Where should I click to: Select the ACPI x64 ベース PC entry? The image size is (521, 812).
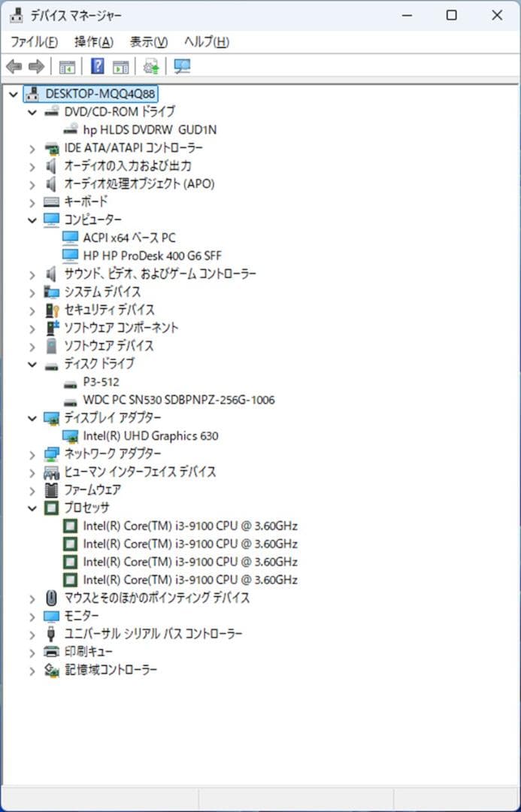[129, 238]
